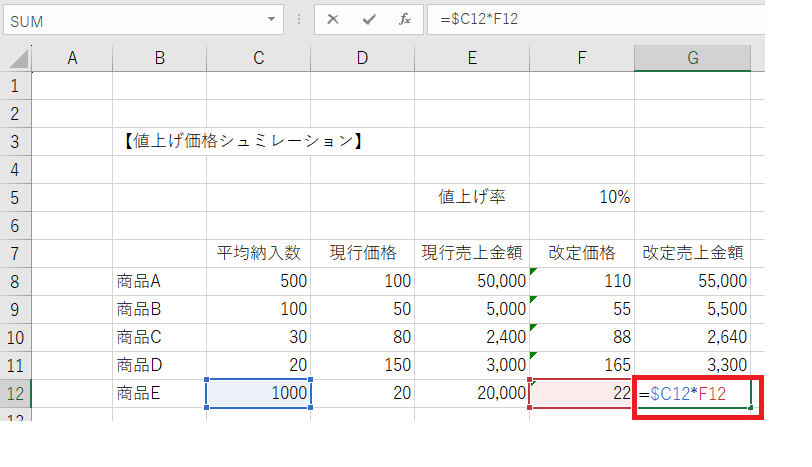The image size is (812, 467).
Task: Click the 平均納入数 header cell
Action: (x=258, y=253)
